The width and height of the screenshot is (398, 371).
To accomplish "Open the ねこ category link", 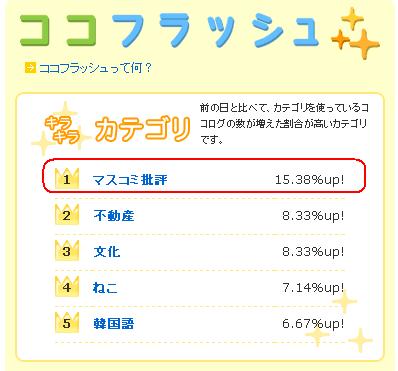I will 105,288.
